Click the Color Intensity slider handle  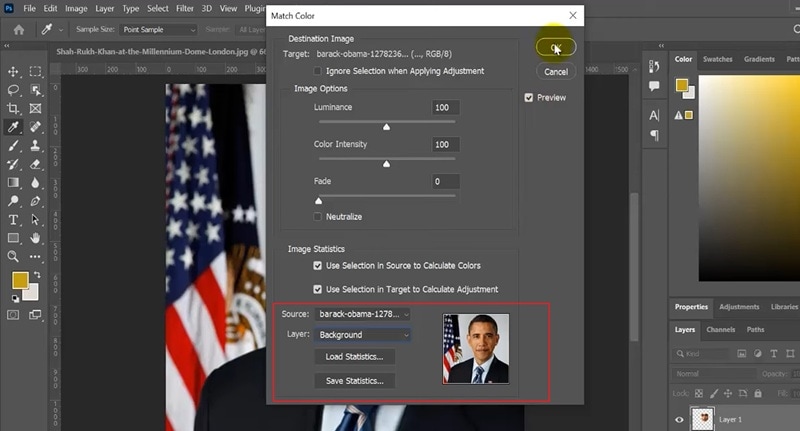pyautogui.click(x=386, y=163)
